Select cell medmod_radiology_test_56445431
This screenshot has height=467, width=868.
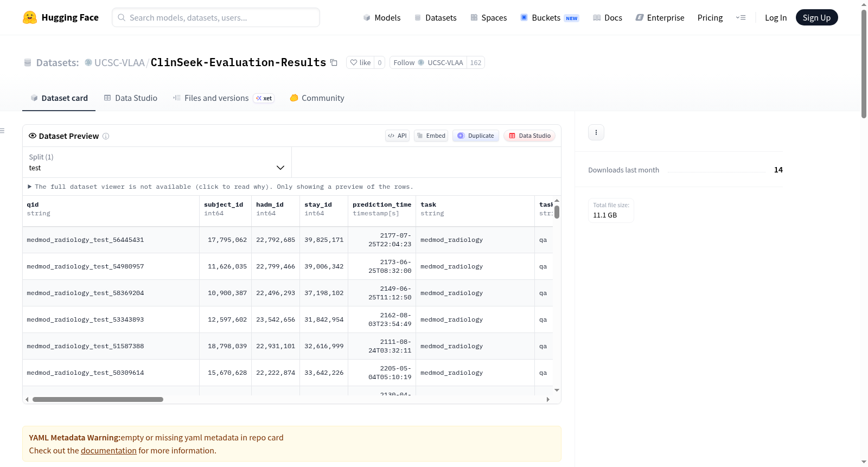point(111,240)
